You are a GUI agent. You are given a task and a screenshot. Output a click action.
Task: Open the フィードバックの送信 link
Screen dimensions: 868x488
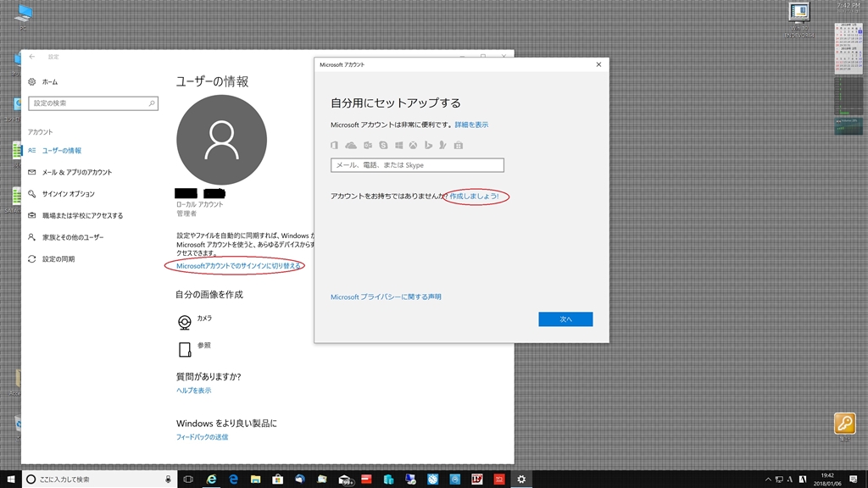[x=202, y=436]
